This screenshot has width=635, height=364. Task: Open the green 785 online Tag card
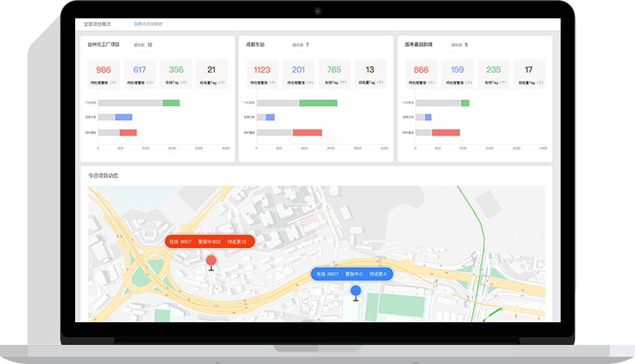click(334, 73)
